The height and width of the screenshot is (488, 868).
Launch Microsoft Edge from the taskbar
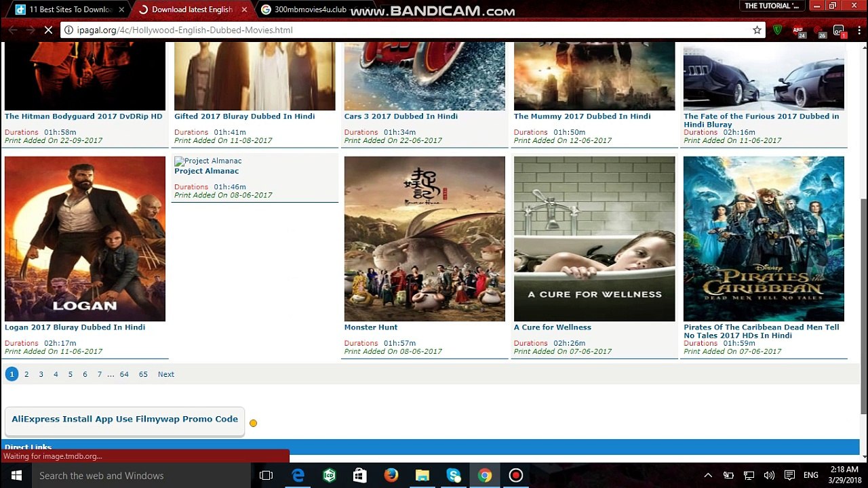[298, 475]
